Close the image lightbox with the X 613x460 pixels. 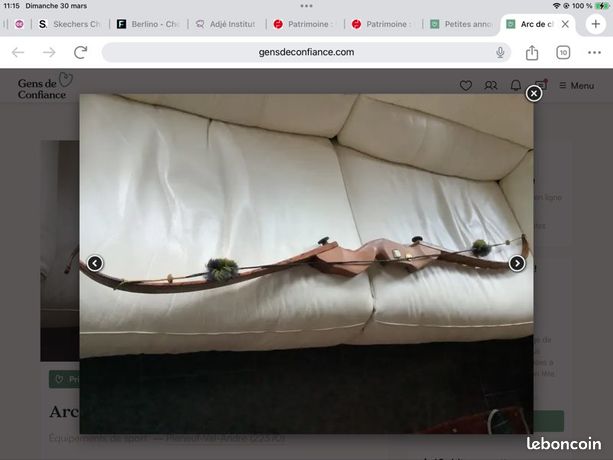(534, 93)
